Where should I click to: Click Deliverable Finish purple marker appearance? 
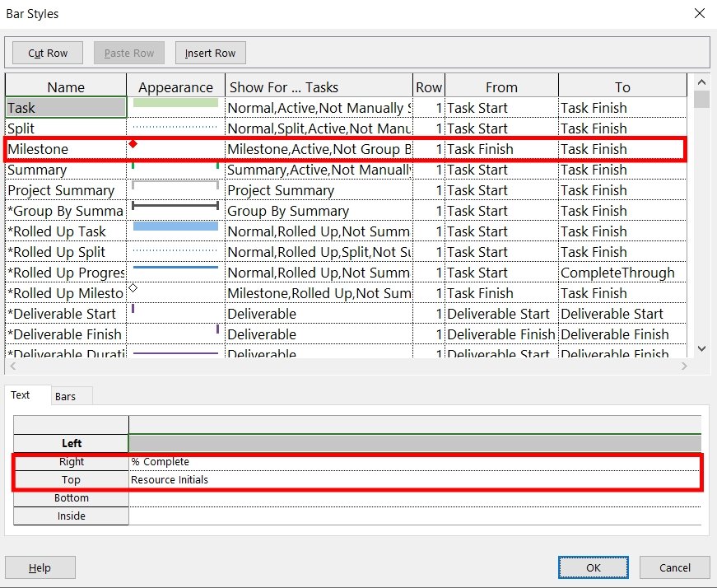(x=217, y=329)
